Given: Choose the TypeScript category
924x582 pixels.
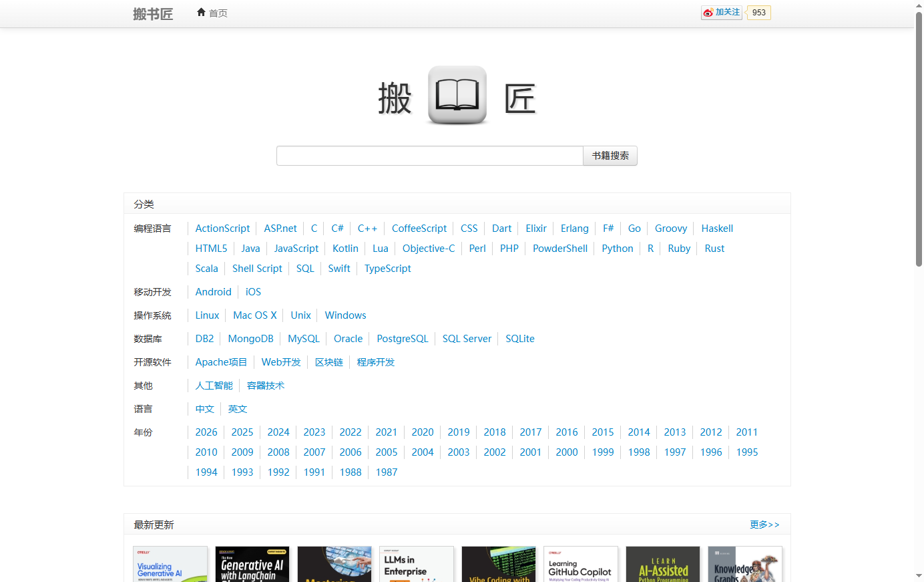Looking at the screenshot, I should pyautogui.click(x=388, y=269).
